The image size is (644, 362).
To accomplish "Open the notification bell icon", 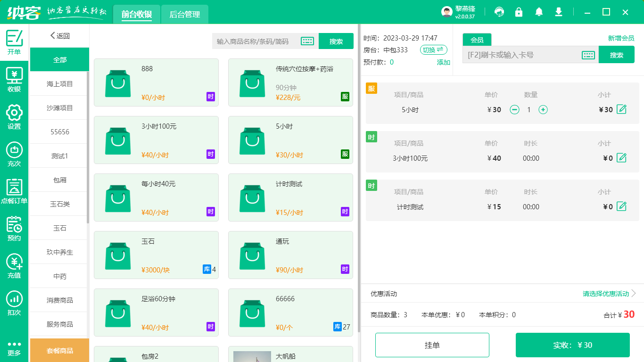I will pyautogui.click(x=539, y=12).
